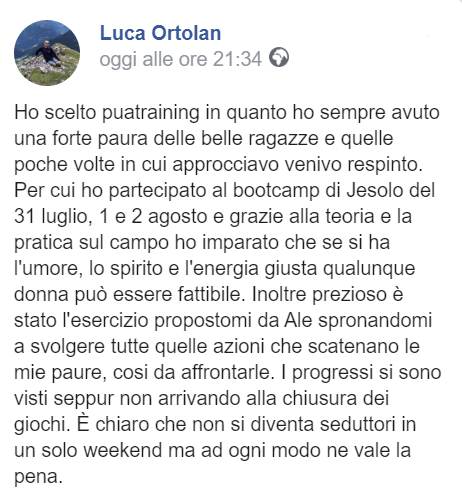Open Luca Ortolan's round profile picture

pos(47,53)
